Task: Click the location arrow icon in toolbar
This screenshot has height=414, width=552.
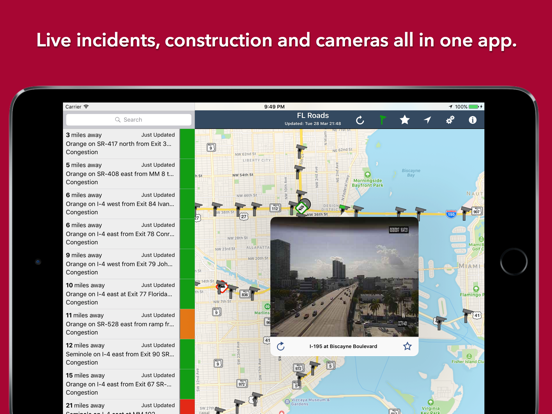Action: 427,120
